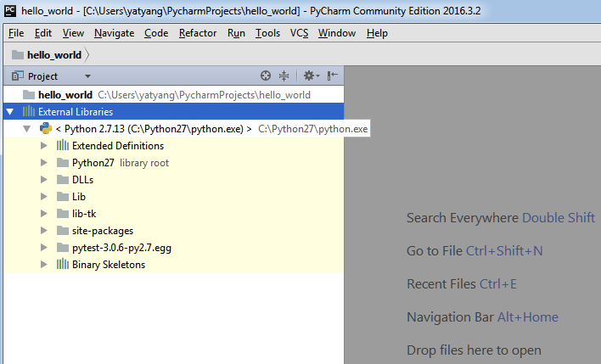Screen dimensions: 601x364
Task: Click the Python27 folder icon
Action: tap(63, 162)
